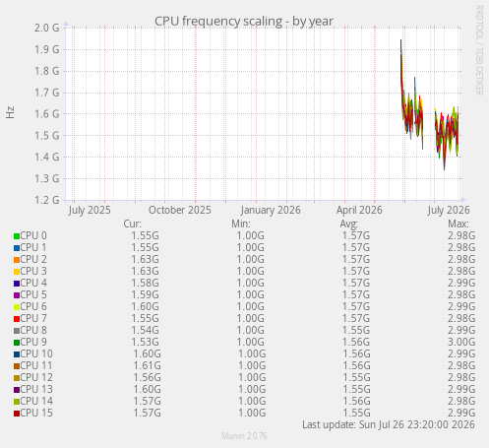This screenshot has height=448, width=489.
Task: Click the 'Munin 2.0.76' footer text
Action: tap(244, 436)
